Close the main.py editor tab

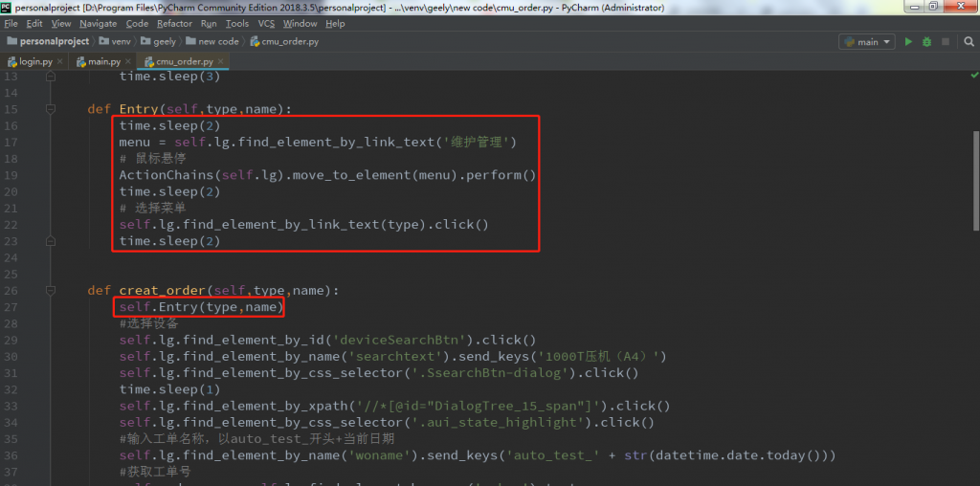[127, 62]
